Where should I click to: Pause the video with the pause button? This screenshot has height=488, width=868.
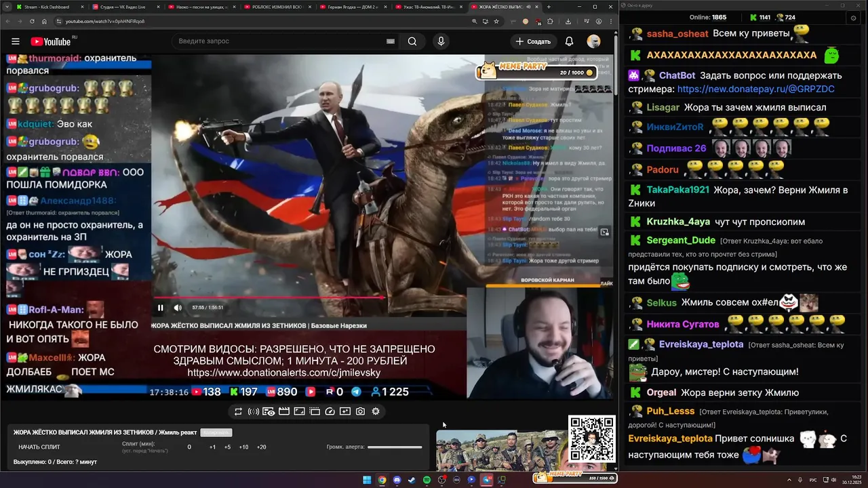(161, 308)
